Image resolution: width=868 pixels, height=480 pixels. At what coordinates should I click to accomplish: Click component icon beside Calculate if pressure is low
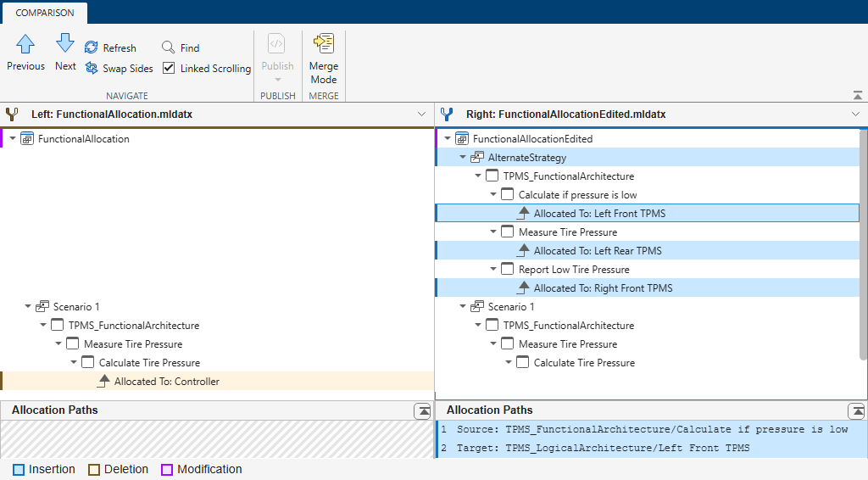(x=507, y=194)
